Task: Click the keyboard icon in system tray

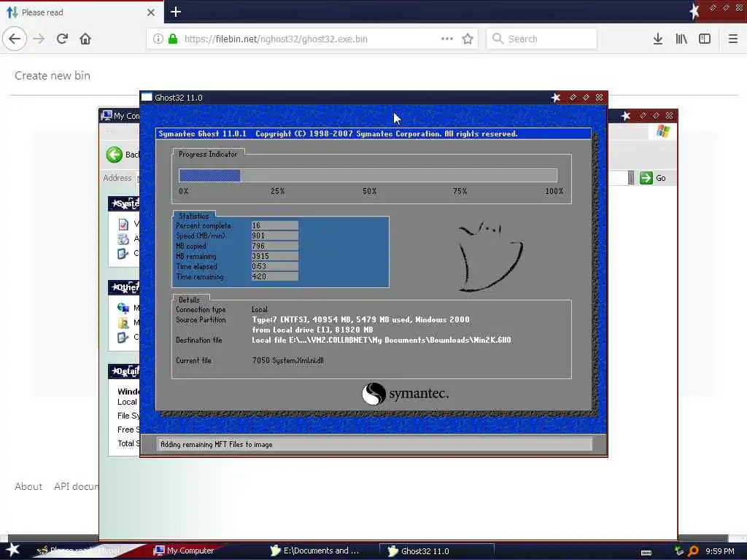Action: 646,553
